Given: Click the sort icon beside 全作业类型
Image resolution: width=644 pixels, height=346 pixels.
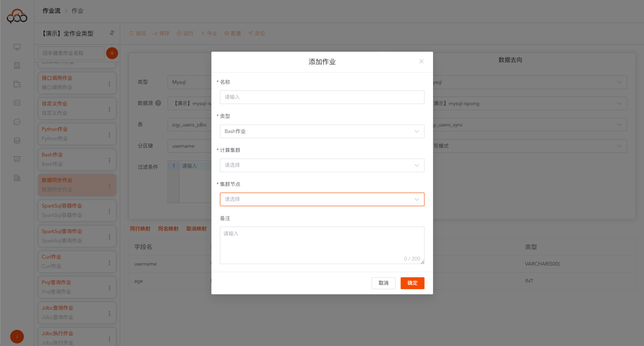Looking at the screenshot, I should coord(112,33).
